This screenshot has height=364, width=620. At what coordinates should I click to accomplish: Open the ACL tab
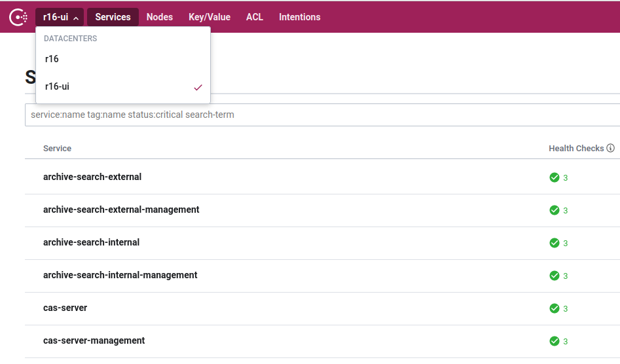click(255, 17)
